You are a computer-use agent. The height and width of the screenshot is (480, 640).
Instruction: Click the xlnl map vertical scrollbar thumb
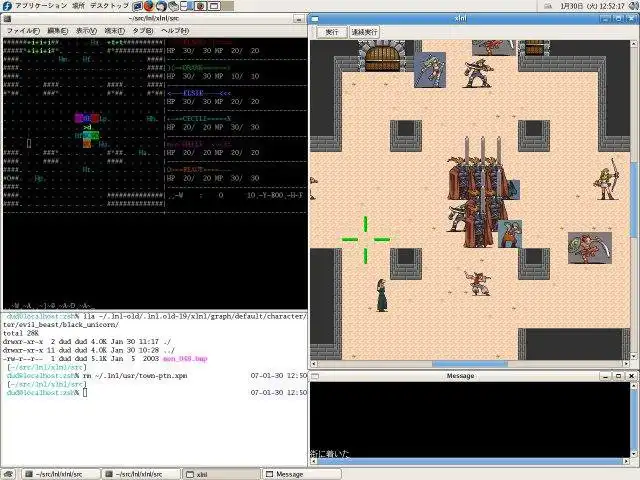(x=633, y=200)
